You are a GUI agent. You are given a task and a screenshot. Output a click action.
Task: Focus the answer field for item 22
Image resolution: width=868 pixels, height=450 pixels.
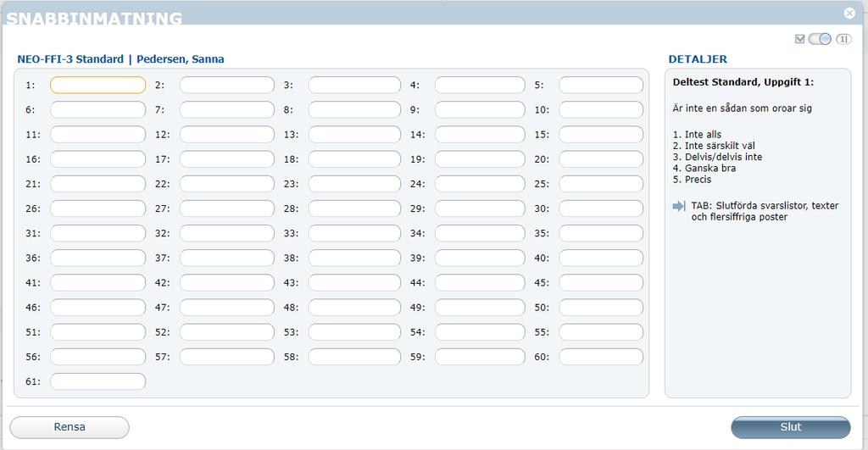point(227,184)
